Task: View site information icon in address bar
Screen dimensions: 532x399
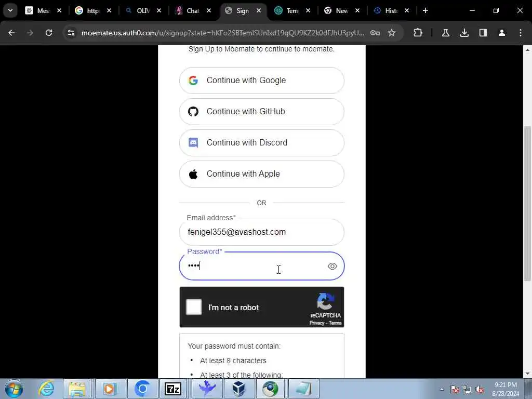Action: (71, 33)
